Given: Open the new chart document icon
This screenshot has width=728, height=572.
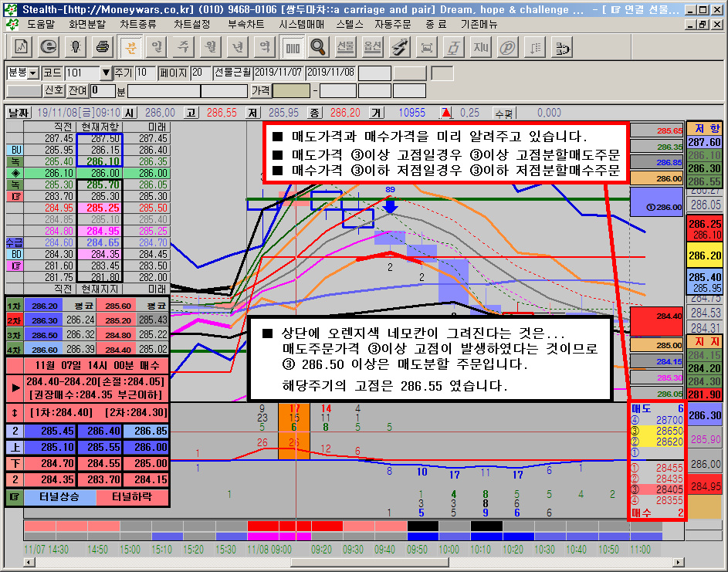Looking at the screenshot, I should click(21, 47).
